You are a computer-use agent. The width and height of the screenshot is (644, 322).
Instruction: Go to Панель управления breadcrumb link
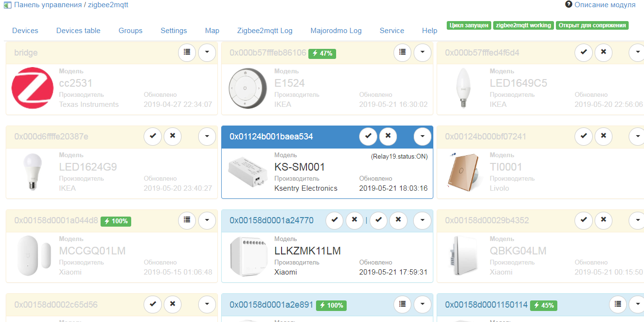pyautogui.click(x=48, y=5)
